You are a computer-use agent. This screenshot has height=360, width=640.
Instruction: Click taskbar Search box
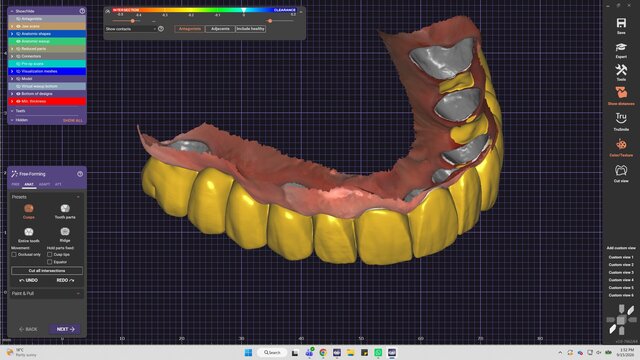pos(272,352)
